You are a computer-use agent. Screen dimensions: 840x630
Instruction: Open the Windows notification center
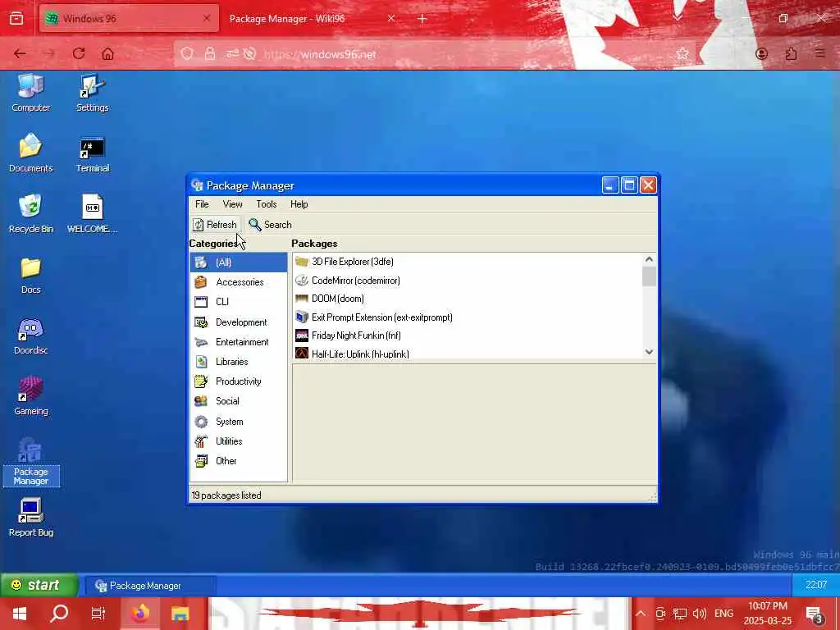tap(814, 614)
